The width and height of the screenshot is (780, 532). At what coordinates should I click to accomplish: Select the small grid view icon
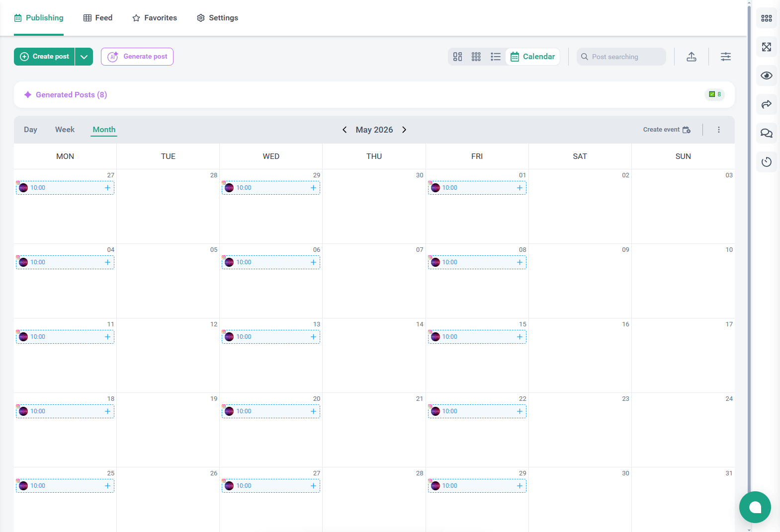476,57
